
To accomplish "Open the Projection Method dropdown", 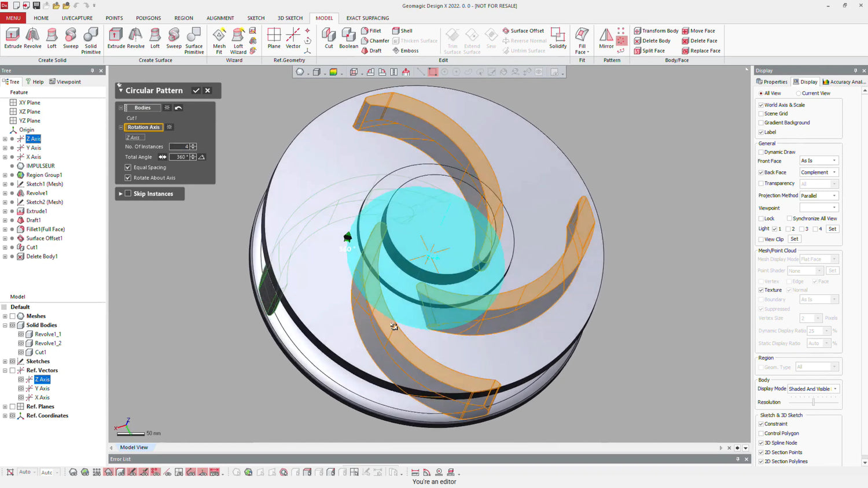I will 818,195.
